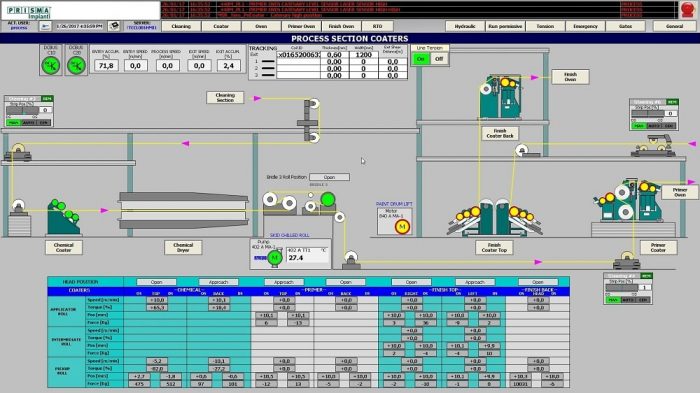
Task: Click the Cleaning Section navigation button
Action: click(x=225, y=97)
